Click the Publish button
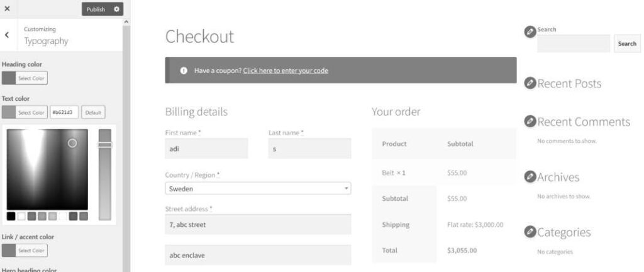Screen dimensions: 644x272 click(x=96, y=9)
